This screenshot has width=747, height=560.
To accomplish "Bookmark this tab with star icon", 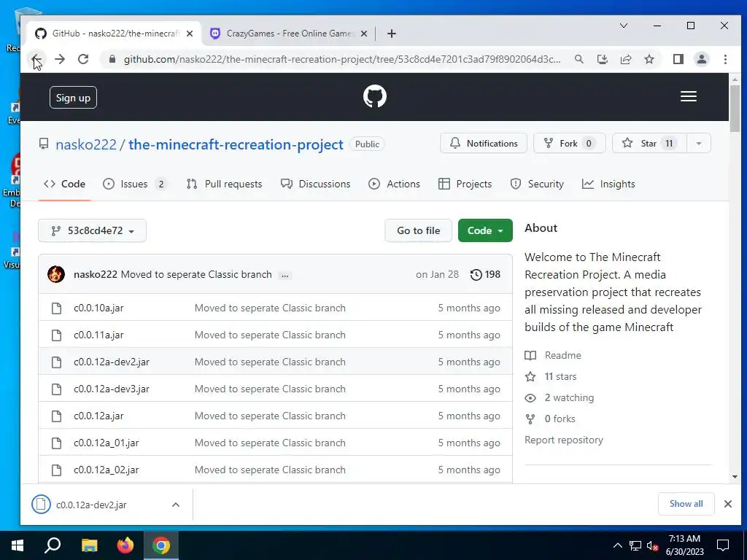I will point(649,59).
